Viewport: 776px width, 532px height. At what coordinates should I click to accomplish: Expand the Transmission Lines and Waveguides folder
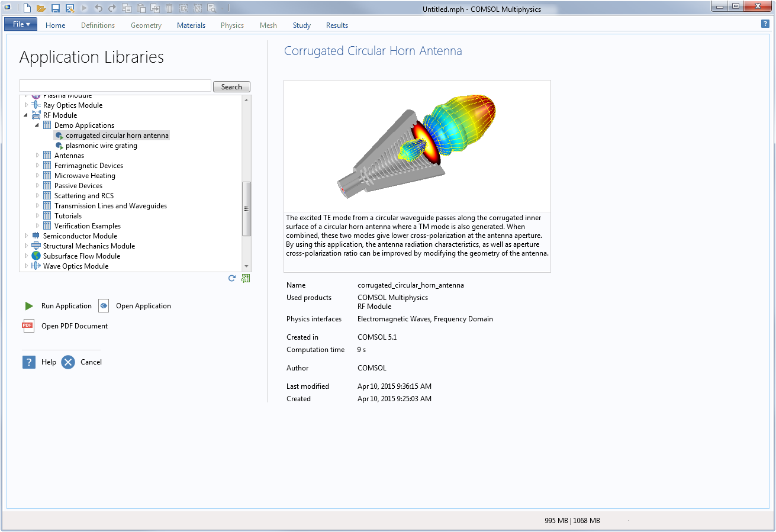point(37,206)
